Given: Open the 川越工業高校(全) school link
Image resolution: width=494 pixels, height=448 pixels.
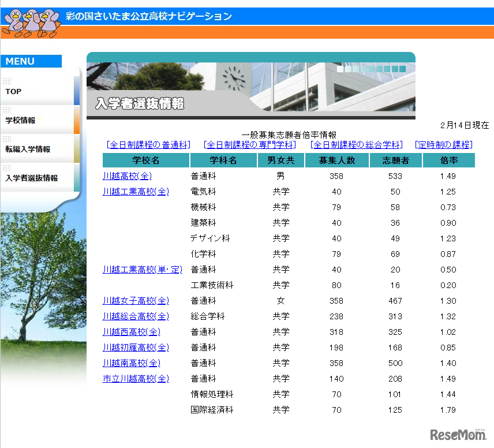Looking at the screenshot, I should click(136, 192).
